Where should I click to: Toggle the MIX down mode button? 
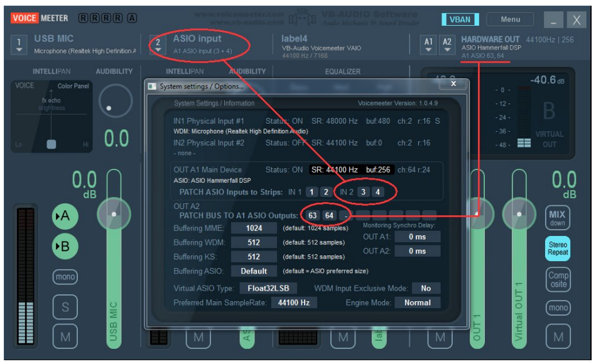click(x=557, y=218)
